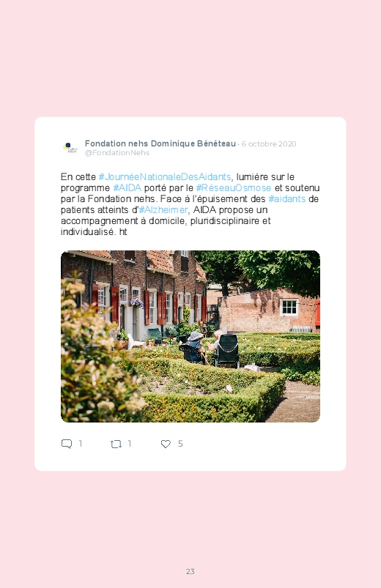Open the #aidants hashtag link
381x588 pixels.
click(x=287, y=198)
